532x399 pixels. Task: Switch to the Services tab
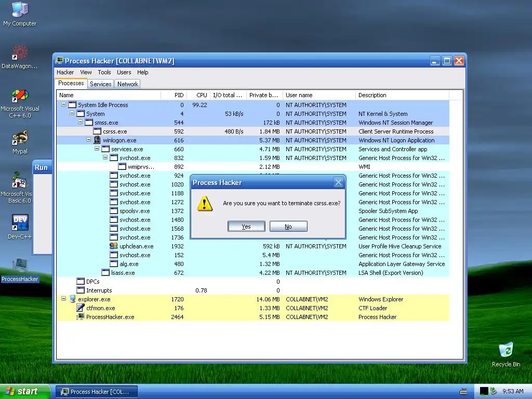coord(100,84)
